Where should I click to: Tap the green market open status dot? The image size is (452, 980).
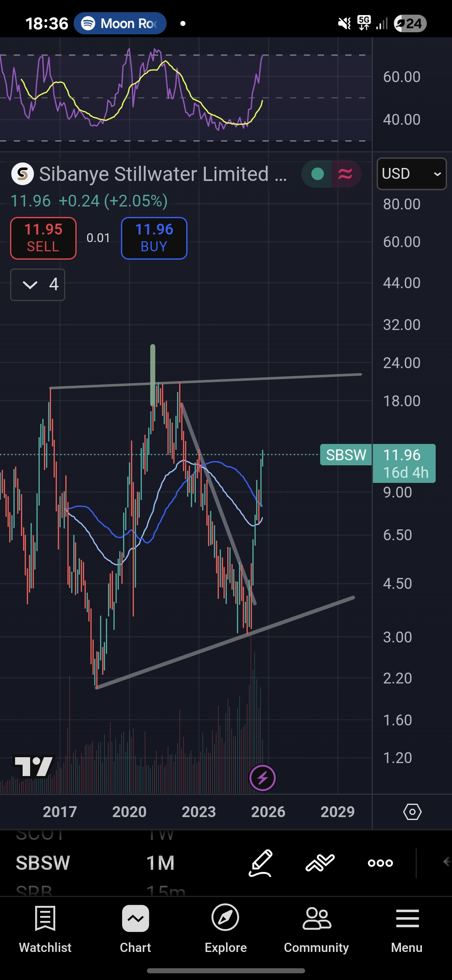pos(318,174)
